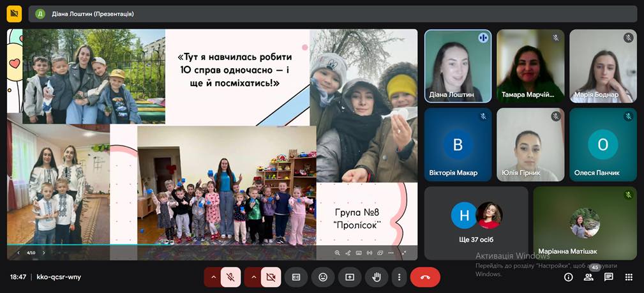Unmute the microphone in the call bar
Screen dimensions: 644x293
click(x=231, y=277)
